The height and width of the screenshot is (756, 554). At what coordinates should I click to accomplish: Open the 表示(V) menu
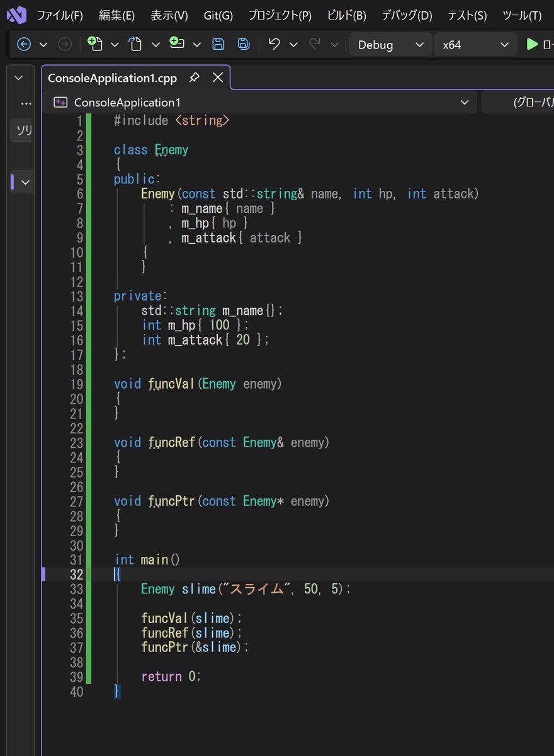169,16
